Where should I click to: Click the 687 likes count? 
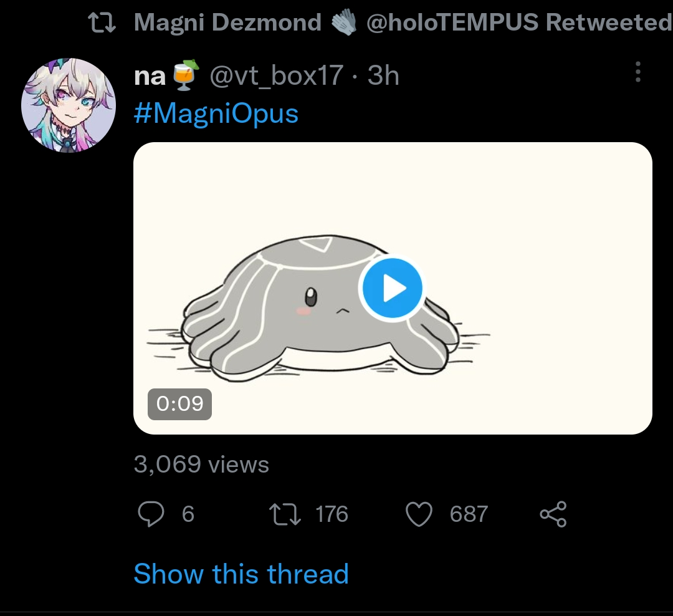pos(469,514)
